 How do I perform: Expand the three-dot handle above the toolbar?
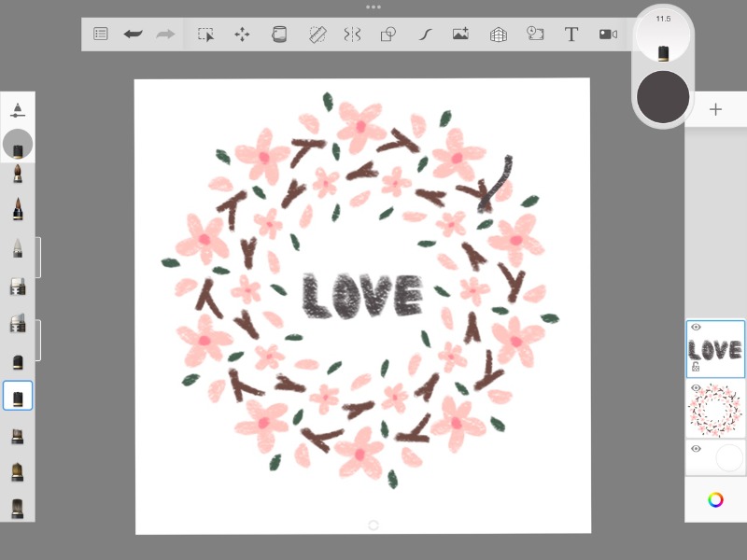[x=373, y=7]
